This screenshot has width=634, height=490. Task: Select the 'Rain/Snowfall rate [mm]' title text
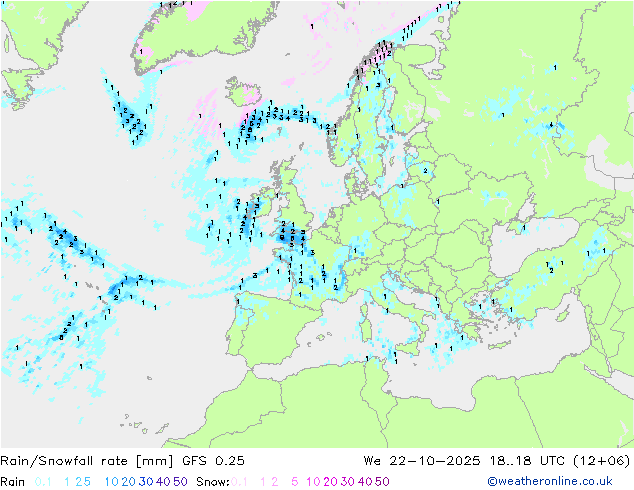(x=87, y=461)
